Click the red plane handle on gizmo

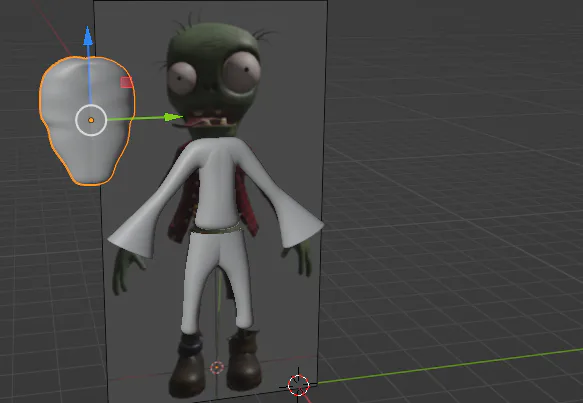pos(126,83)
